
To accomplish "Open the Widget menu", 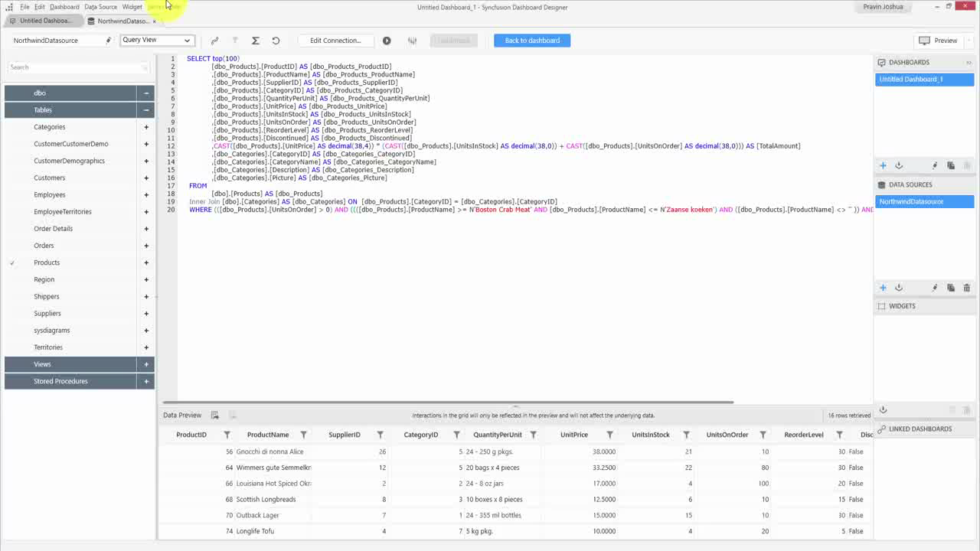I will [x=132, y=7].
